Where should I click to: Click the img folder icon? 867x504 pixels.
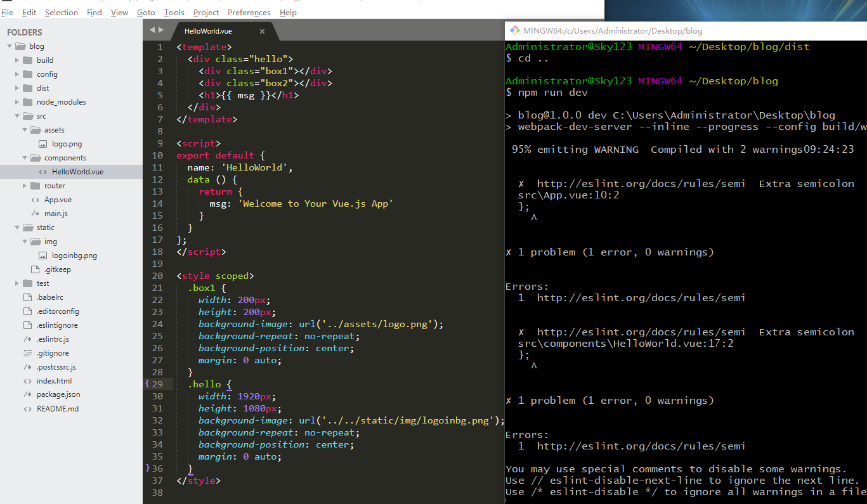(35, 242)
